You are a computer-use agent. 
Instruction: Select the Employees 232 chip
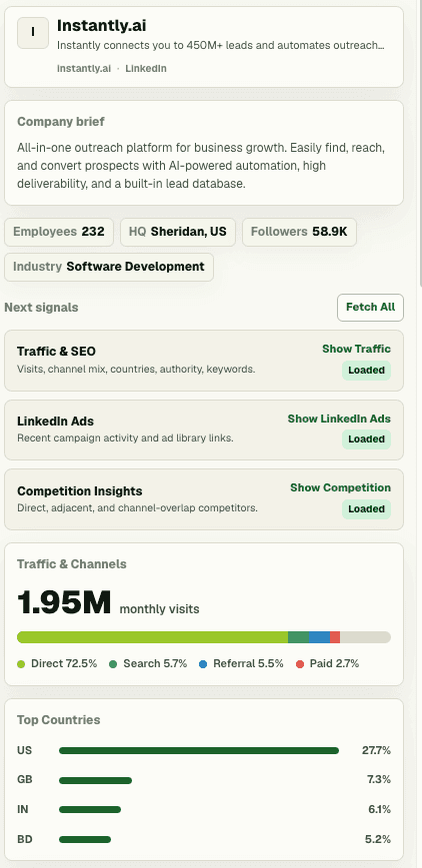click(x=59, y=232)
